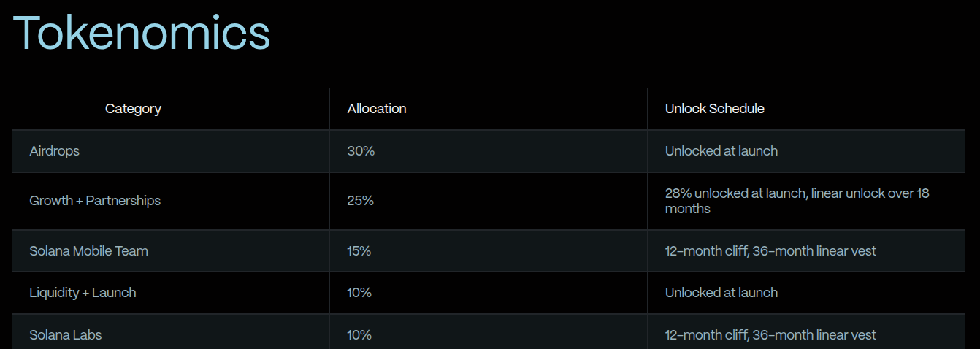The height and width of the screenshot is (349, 980).
Task: Click Solana Labs vesting schedule text
Action: coord(770,335)
